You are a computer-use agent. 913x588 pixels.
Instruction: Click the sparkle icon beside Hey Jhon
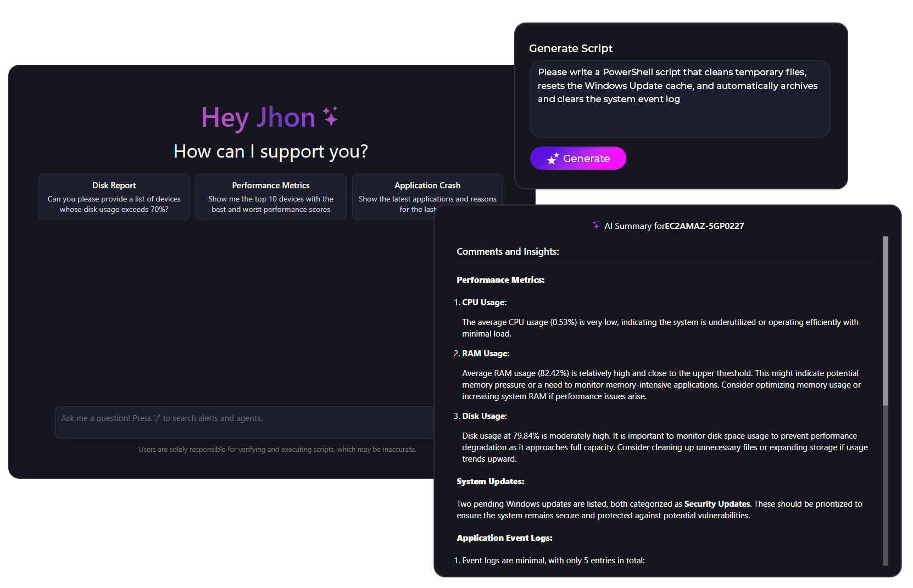[330, 116]
